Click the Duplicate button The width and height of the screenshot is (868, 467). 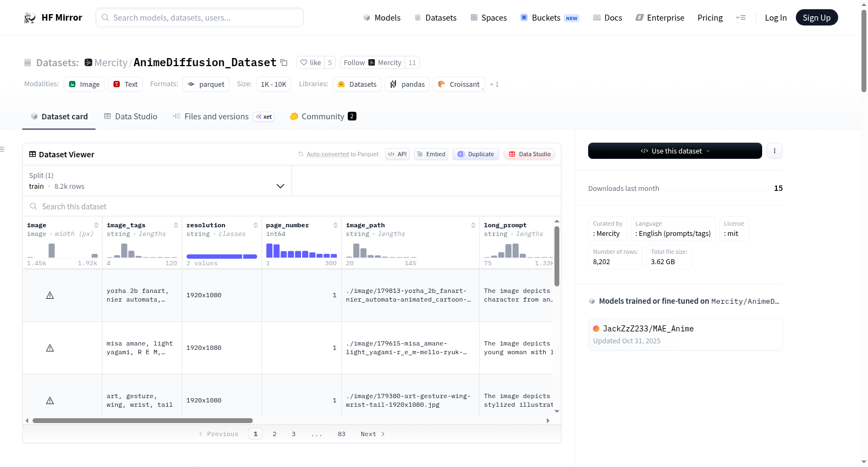pos(476,154)
